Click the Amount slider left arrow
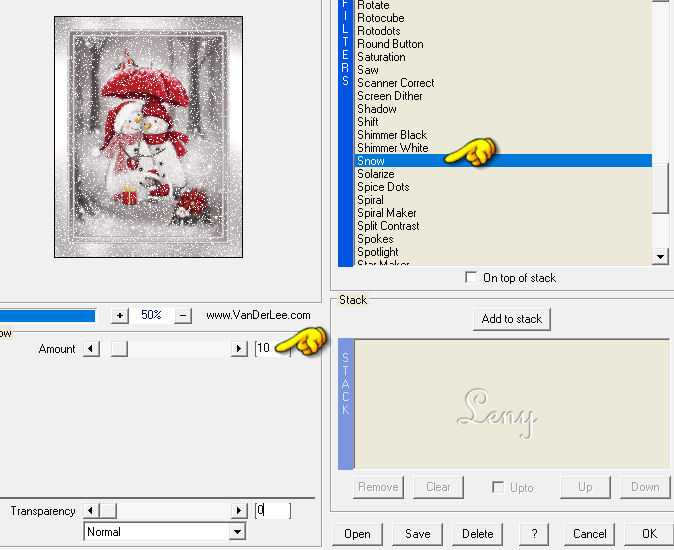Viewport: 674px width, 550px height. click(91, 348)
